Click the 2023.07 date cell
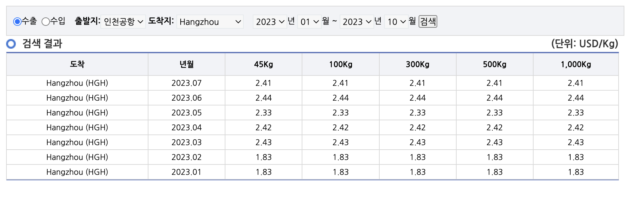The height and width of the screenshot is (198, 644). pos(186,83)
